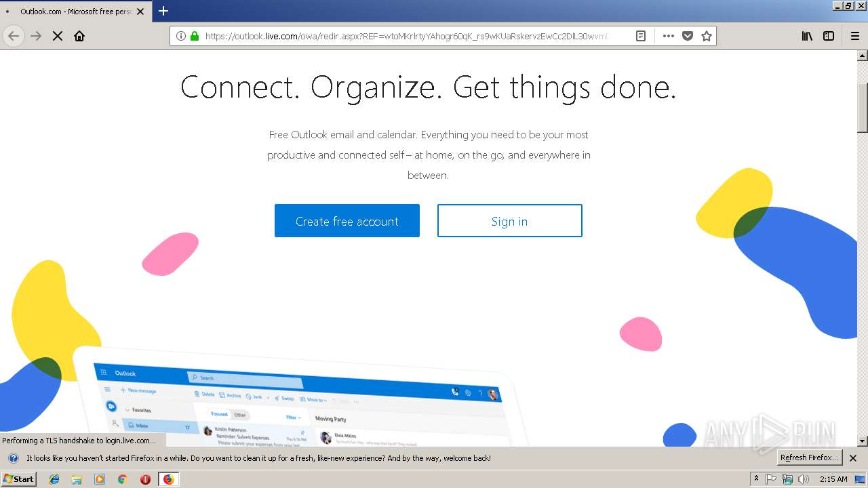Click the address bar URL field
This screenshot has width=868, height=488.
pos(407,36)
